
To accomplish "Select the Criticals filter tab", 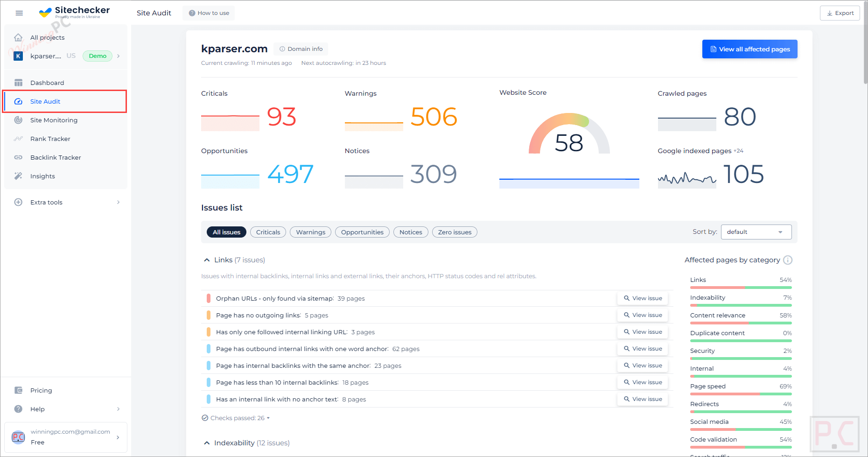I will (x=268, y=232).
